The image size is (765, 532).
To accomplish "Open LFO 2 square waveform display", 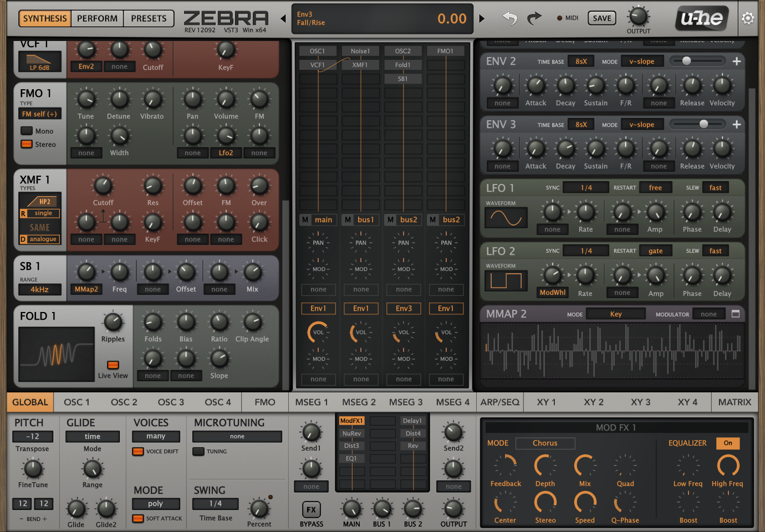I will point(506,281).
